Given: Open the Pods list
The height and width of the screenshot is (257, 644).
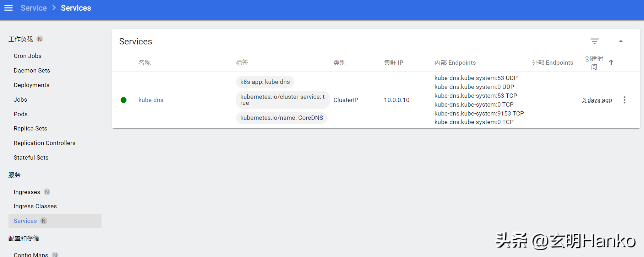Looking at the screenshot, I should [x=20, y=114].
